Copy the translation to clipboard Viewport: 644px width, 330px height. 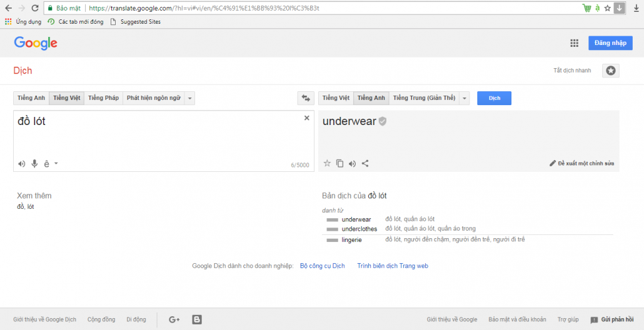click(x=340, y=164)
